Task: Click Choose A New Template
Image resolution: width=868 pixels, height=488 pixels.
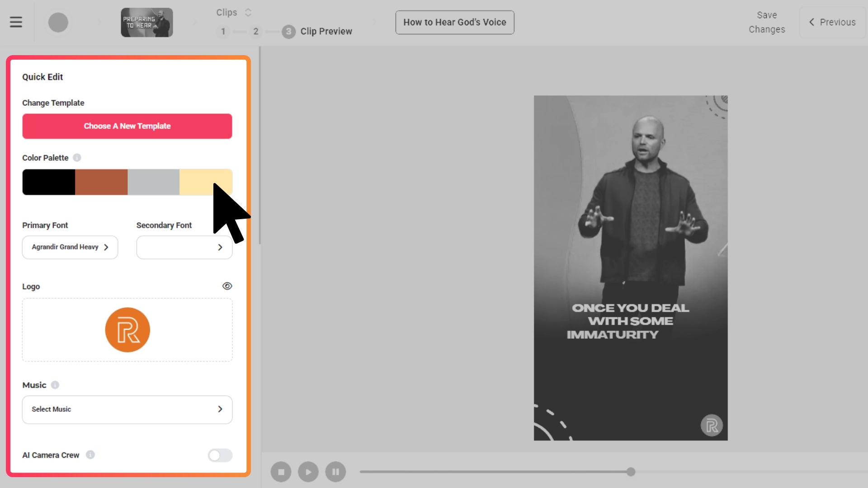Action: coord(127,126)
